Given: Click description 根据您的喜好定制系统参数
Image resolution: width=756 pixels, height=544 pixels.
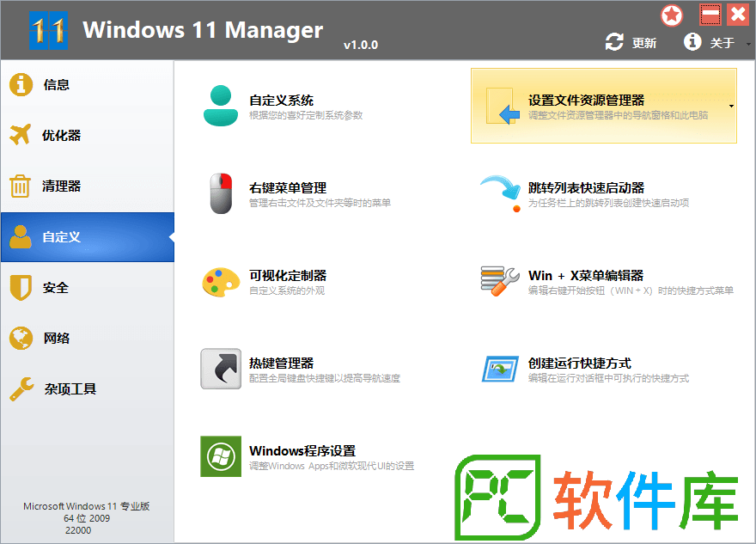Looking at the screenshot, I should (306, 115).
